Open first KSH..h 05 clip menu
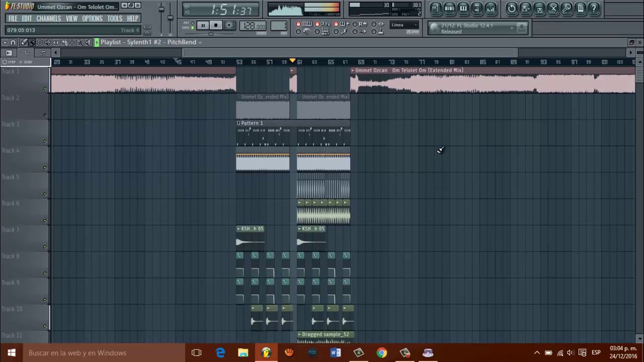This screenshot has height=362, width=644. [x=238, y=229]
